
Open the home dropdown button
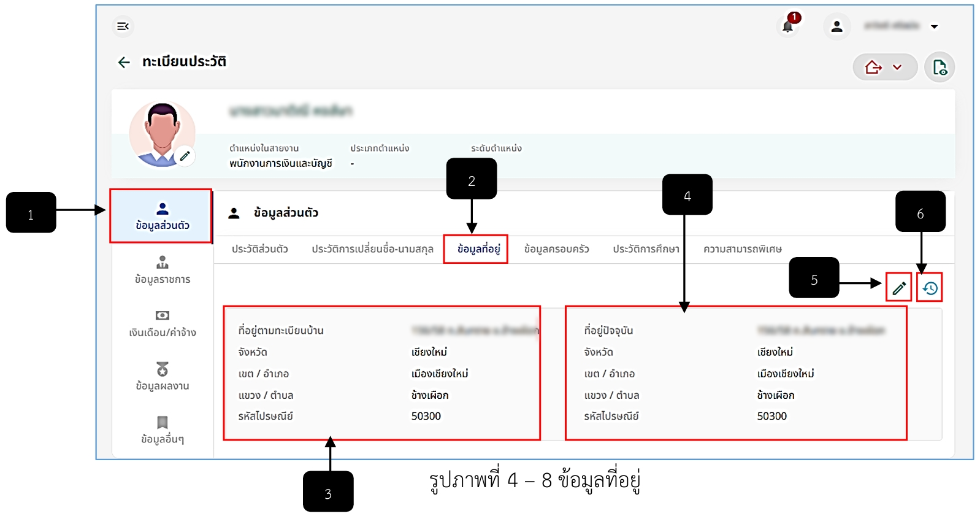[884, 67]
